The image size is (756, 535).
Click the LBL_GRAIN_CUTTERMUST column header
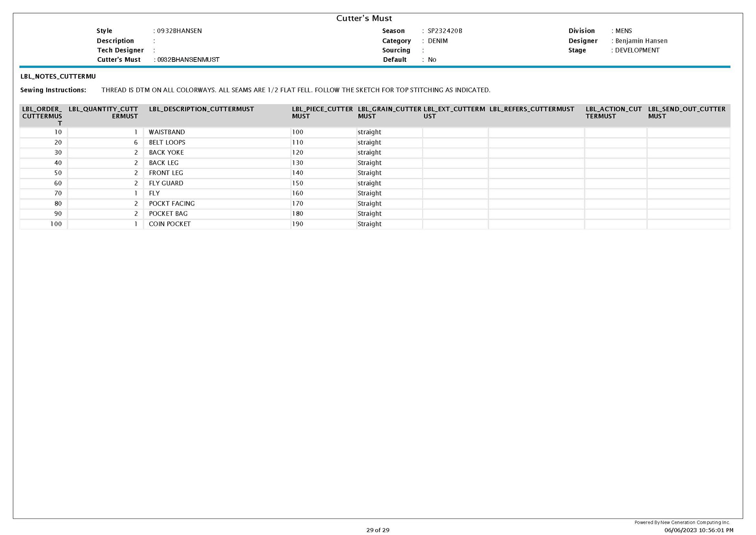tap(389, 112)
